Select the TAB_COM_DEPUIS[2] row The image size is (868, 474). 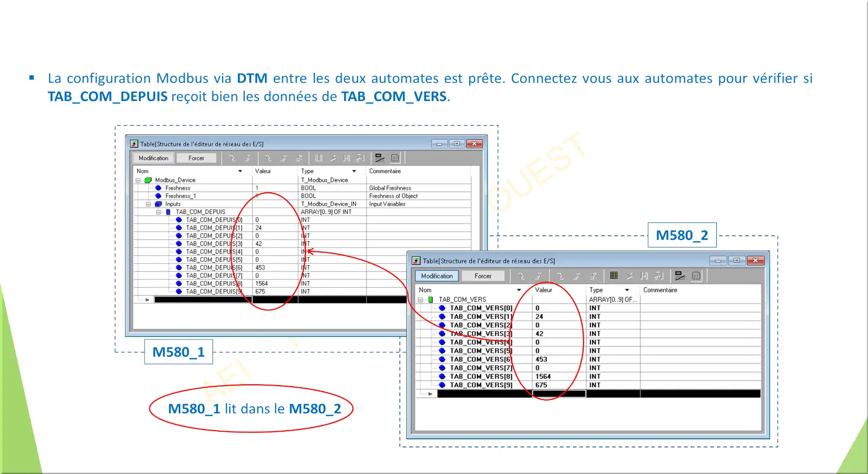(302, 236)
